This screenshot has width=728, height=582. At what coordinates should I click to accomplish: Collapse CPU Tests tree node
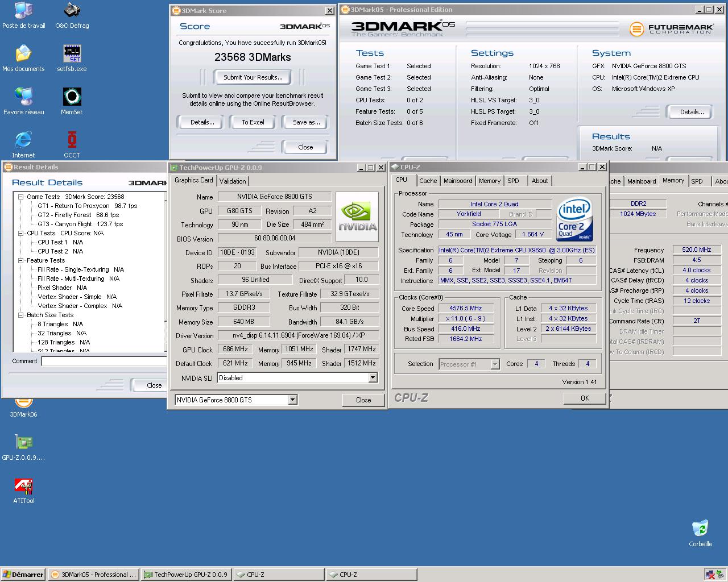coord(20,234)
